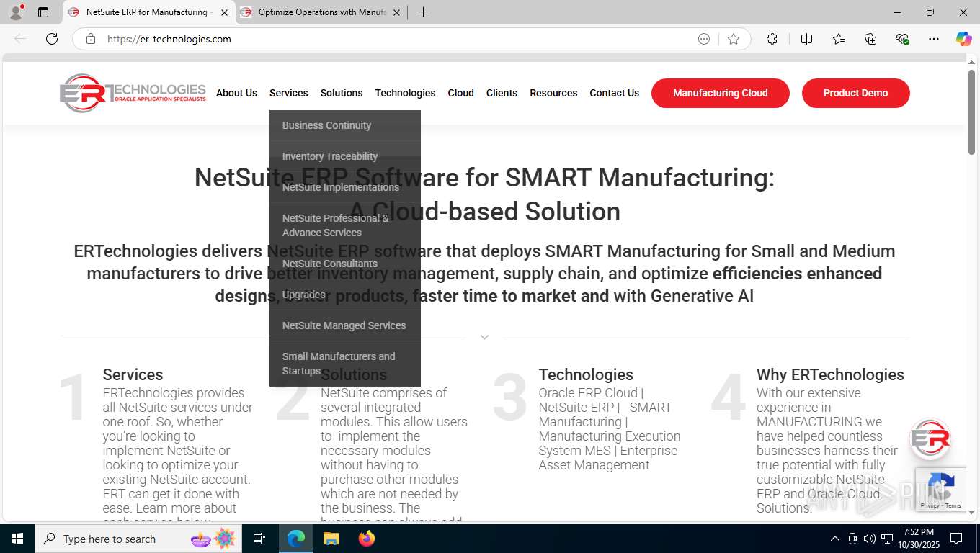Go to Contact Us page
The image size is (980, 553).
click(x=614, y=93)
